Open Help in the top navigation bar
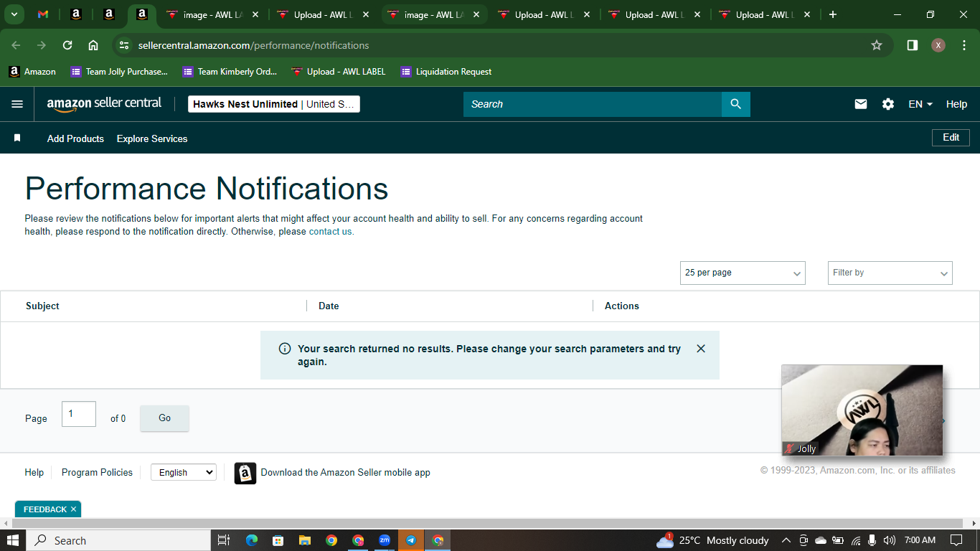Image resolution: width=980 pixels, height=551 pixels. point(956,104)
